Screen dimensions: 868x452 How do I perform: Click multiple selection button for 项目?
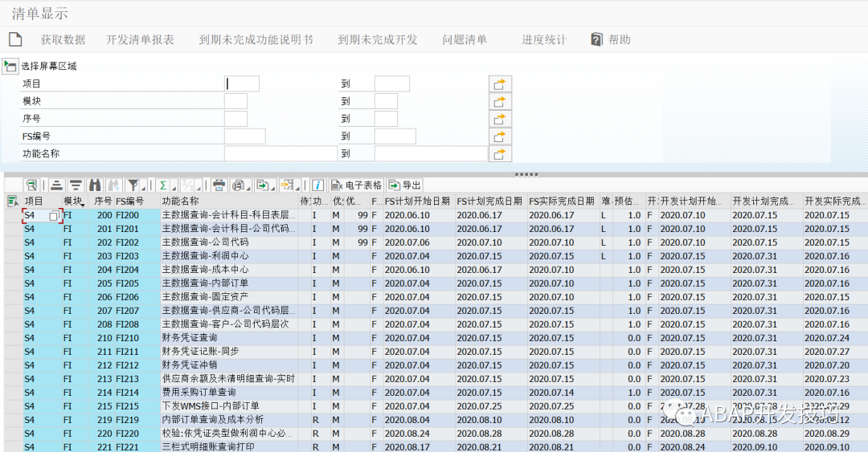click(x=500, y=84)
